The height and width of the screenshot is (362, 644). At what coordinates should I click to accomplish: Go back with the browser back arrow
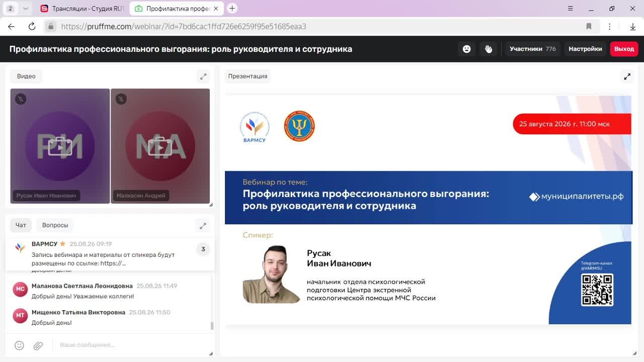pyautogui.click(x=11, y=26)
